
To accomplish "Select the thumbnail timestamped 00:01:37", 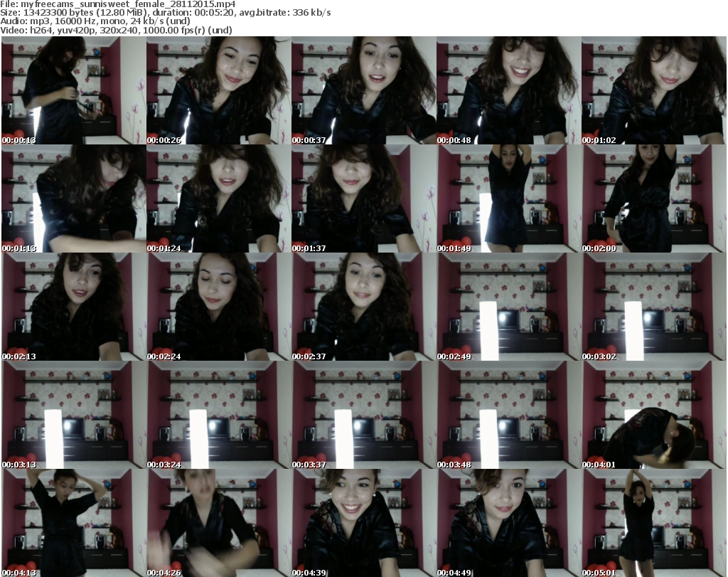I will pyautogui.click(x=364, y=198).
